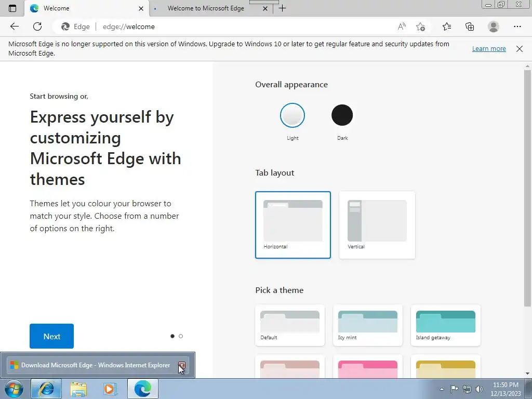Open Action Center flag icon
Screen dimensions: 532x399
(x=454, y=389)
